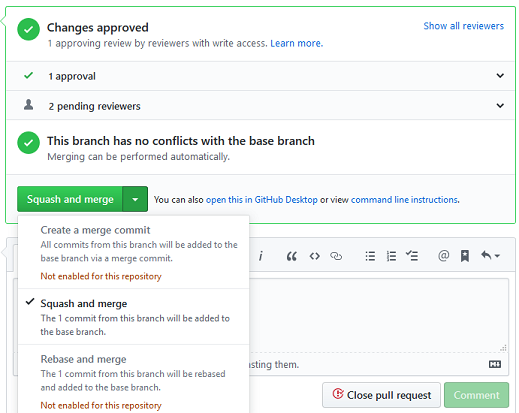The image size is (519, 413).
Task: Add a task list
Action: point(412,256)
